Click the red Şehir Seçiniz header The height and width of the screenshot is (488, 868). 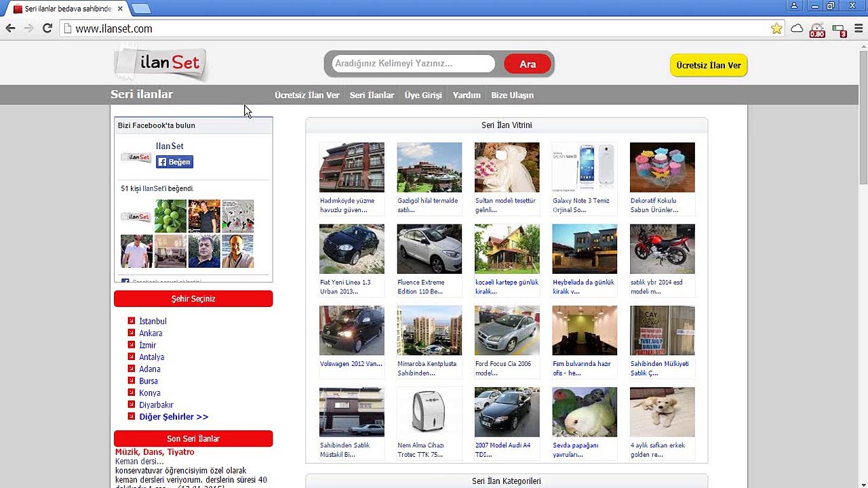(x=193, y=299)
